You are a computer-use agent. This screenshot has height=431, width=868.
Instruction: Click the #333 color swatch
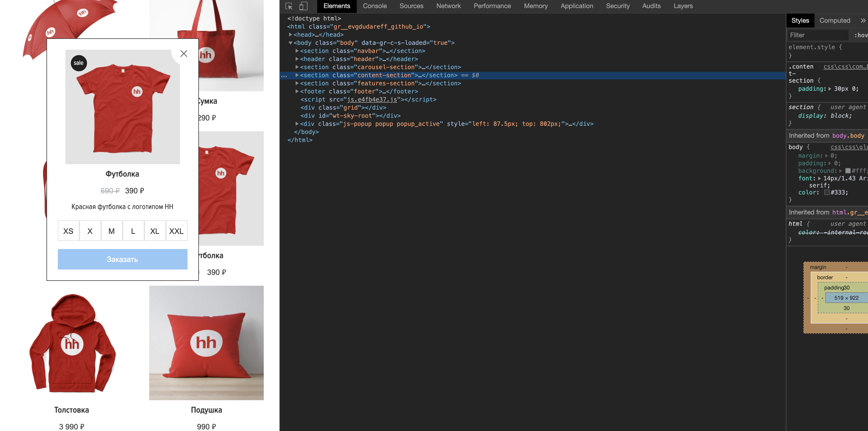click(827, 193)
